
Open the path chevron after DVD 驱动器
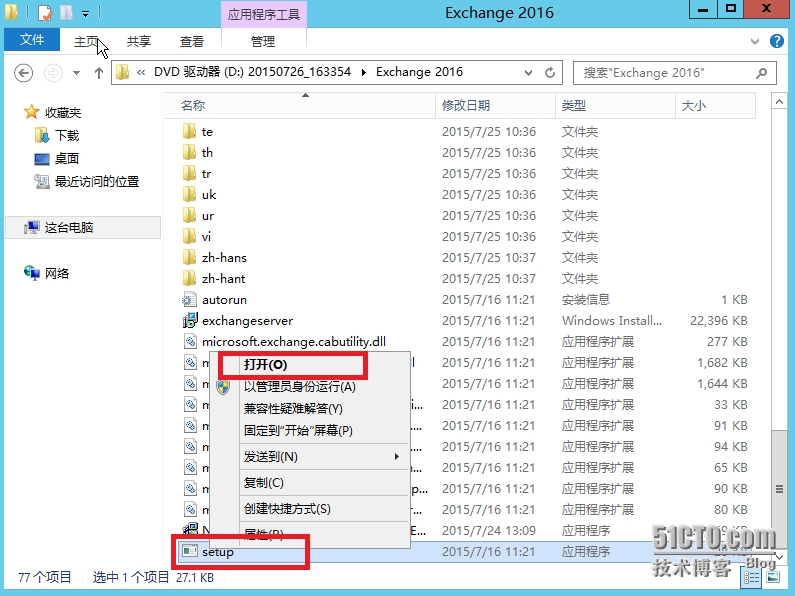coord(364,72)
